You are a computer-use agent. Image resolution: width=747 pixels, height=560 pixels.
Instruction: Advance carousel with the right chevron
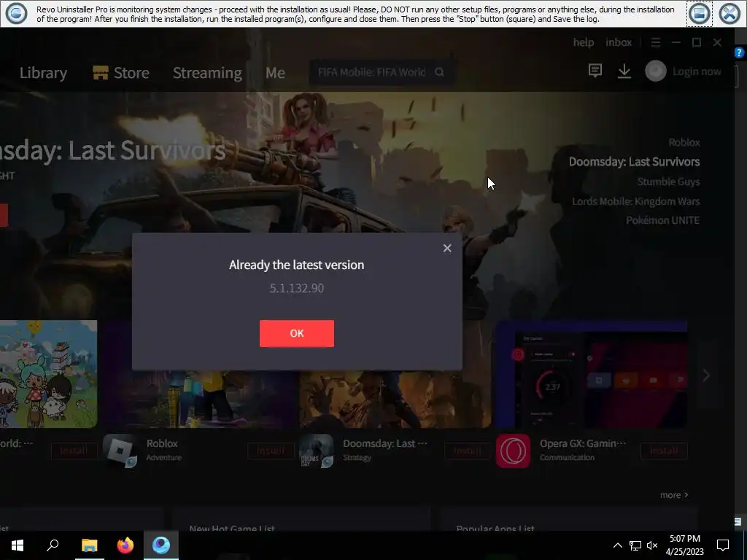point(706,376)
